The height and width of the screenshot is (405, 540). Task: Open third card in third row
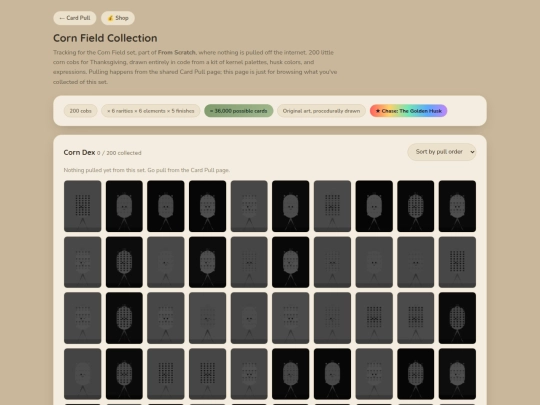(x=166, y=318)
